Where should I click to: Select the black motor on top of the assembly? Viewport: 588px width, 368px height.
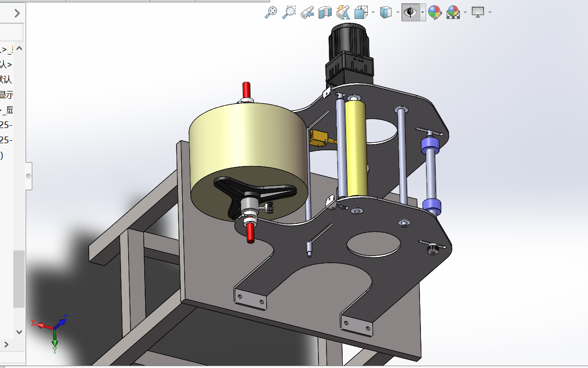(349, 55)
